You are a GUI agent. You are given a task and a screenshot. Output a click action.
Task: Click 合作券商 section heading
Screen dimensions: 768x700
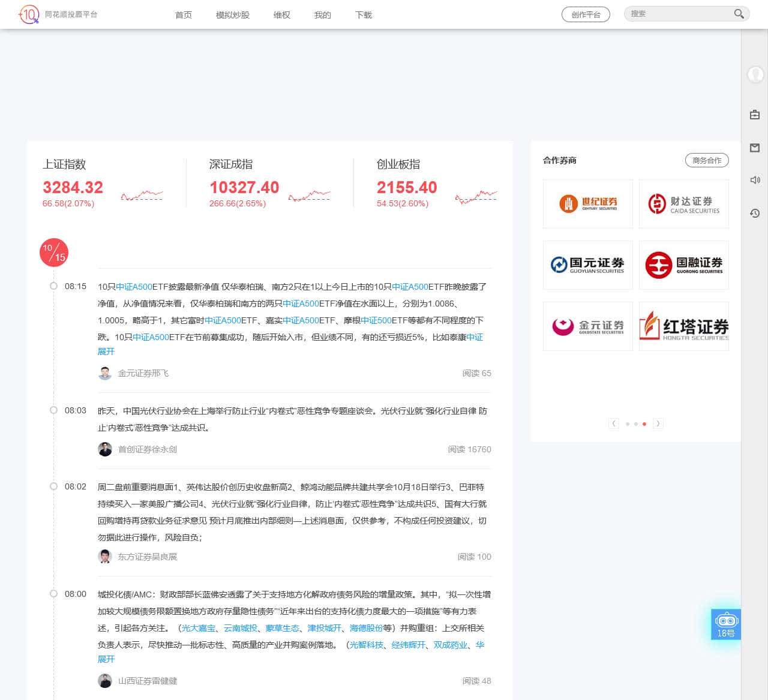click(560, 160)
